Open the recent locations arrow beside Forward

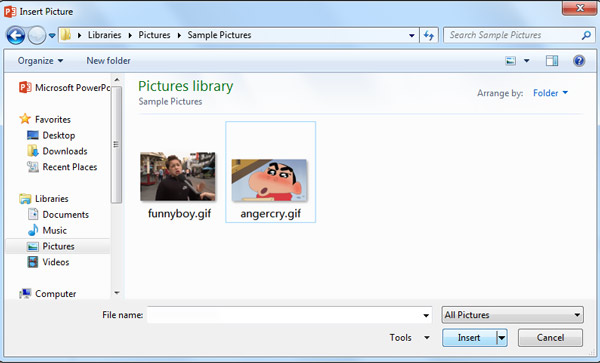click(52, 36)
